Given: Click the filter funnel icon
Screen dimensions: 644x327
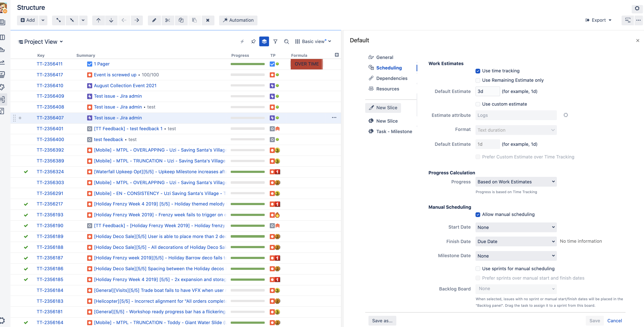Looking at the screenshot, I should point(275,41).
